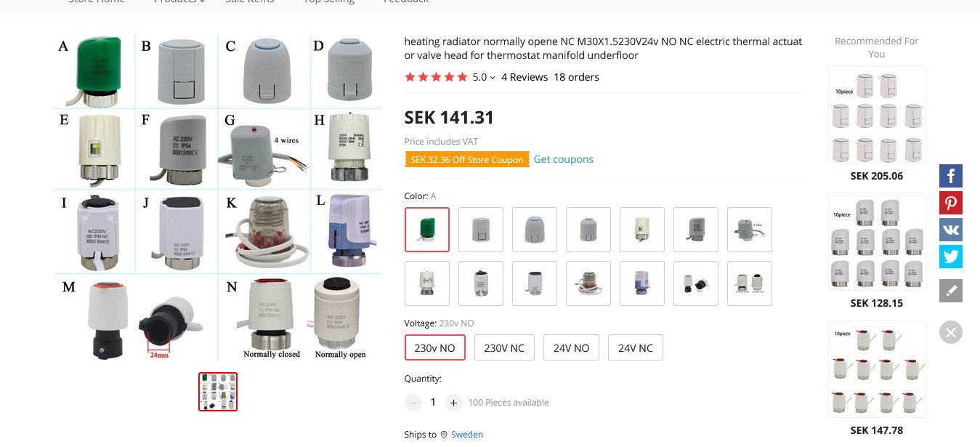Increase quantity with the plus button
Screen dimensions: 980x447
point(454,402)
